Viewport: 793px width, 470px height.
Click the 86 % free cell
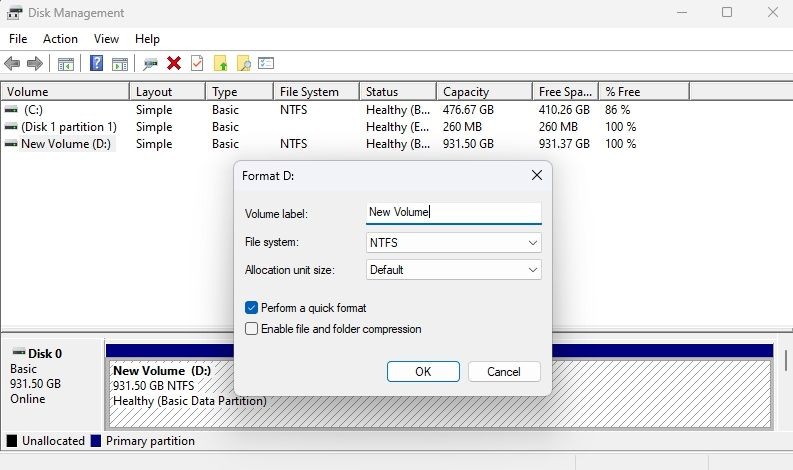[x=617, y=110]
